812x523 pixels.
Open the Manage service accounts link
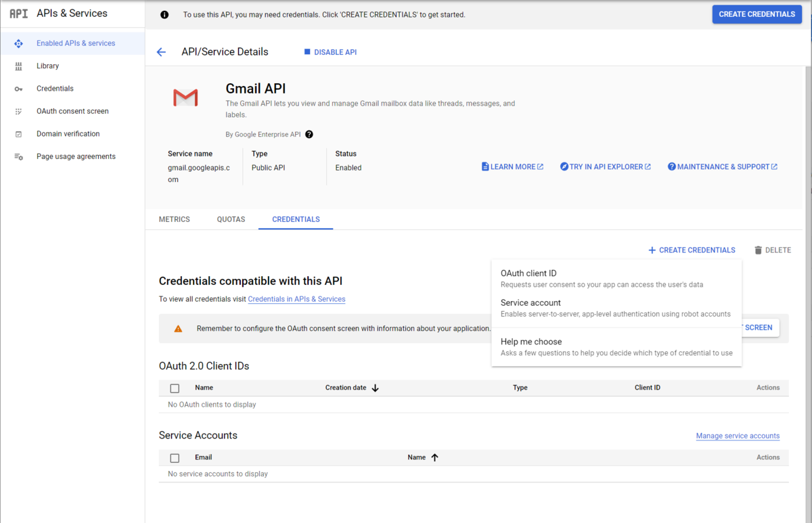[738, 436]
